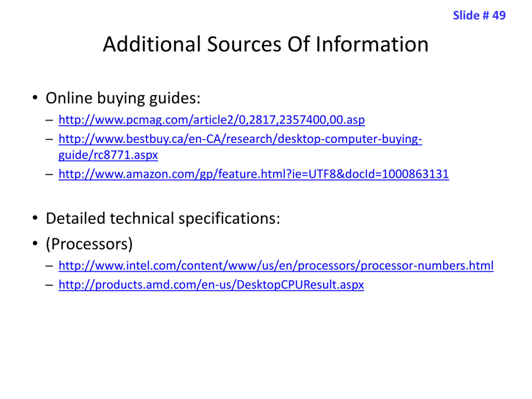Select the Slide # 49 label

pyautogui.click(x=479, y=15)
